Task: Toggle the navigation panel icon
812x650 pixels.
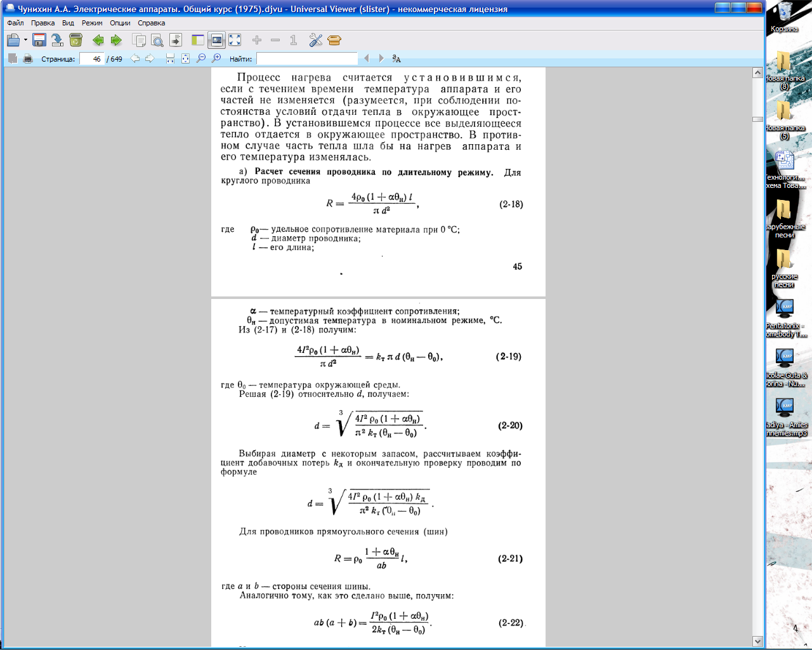Action: [x=198, y=40]
